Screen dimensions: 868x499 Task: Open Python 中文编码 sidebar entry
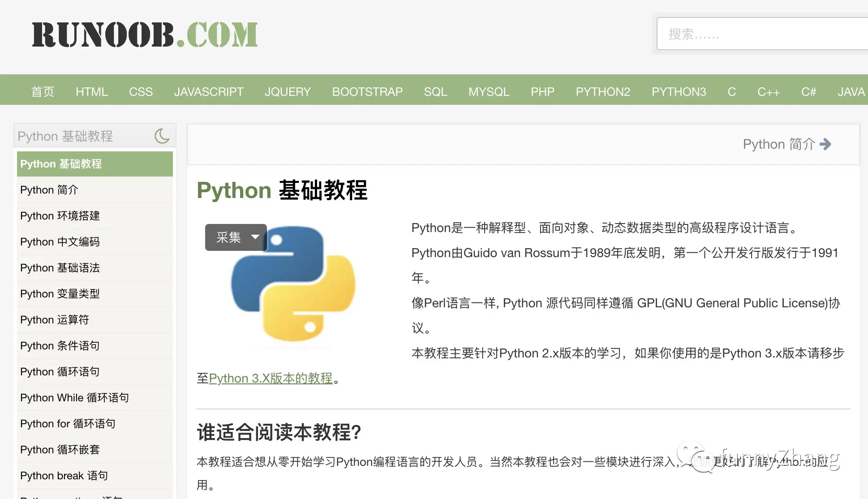pos(60,242)
